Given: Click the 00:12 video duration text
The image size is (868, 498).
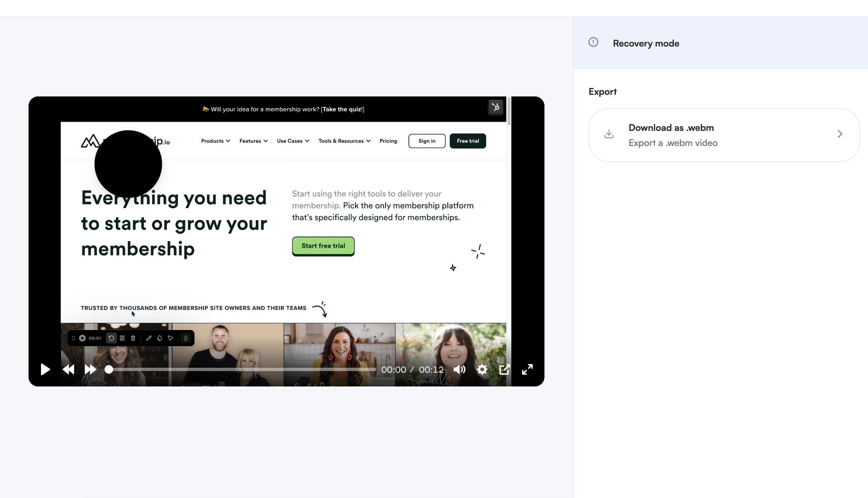Looking at the screenshot, I should (x=431, y=369).
